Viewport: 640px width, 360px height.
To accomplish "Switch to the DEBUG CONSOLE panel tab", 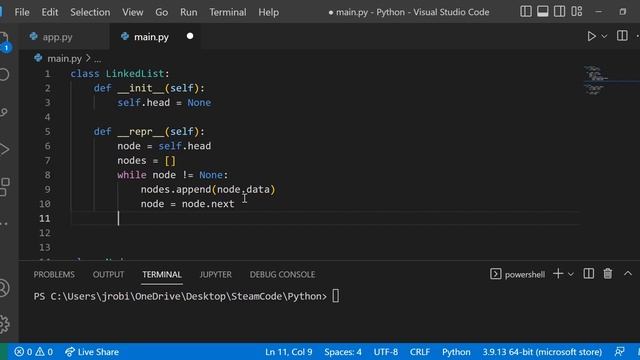I will pyautogui.click(x=282, y=275).
